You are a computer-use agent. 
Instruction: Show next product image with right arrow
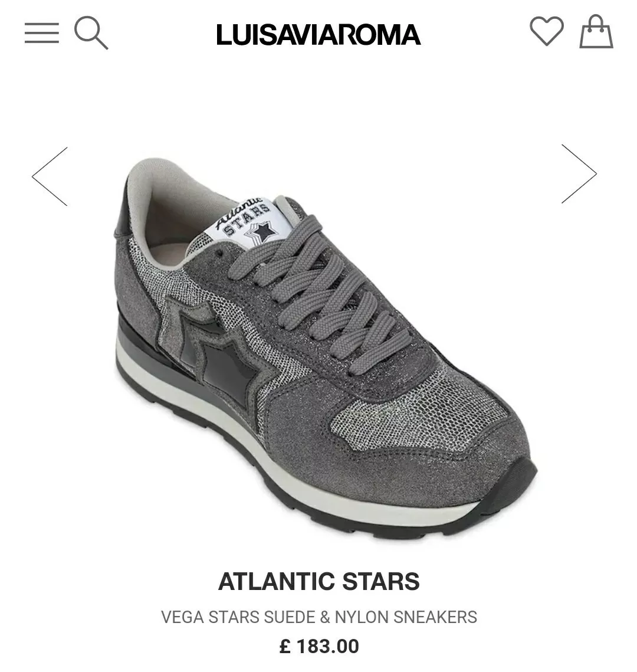579,174
